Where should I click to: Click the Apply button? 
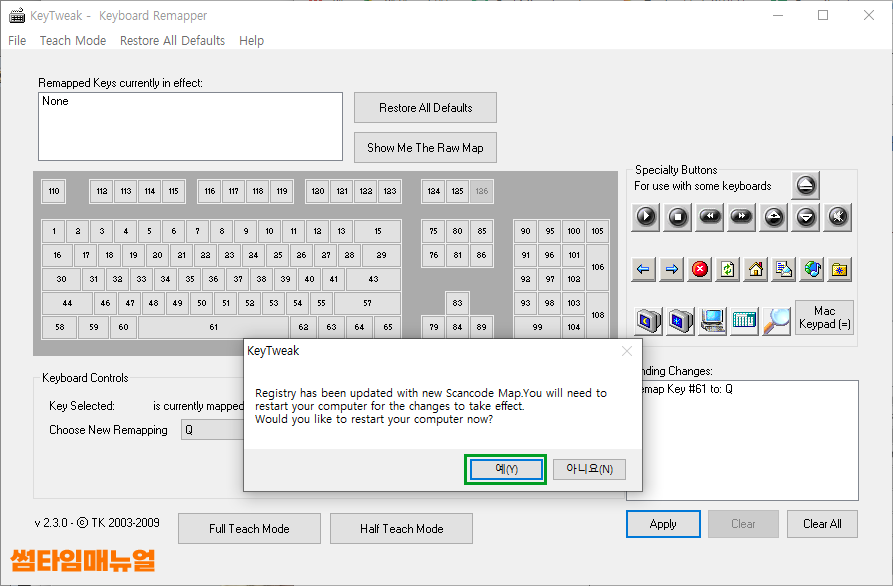click(663, 524)
